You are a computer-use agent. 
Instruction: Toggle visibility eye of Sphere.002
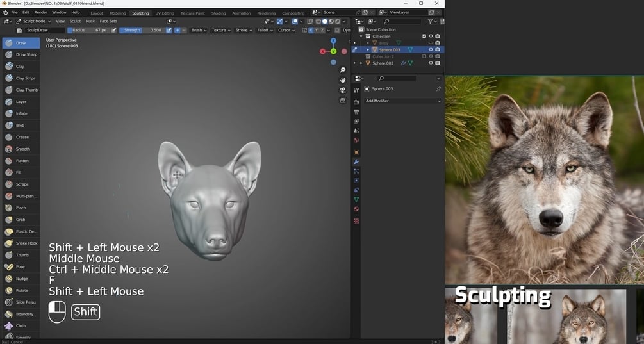coord(431,63)
